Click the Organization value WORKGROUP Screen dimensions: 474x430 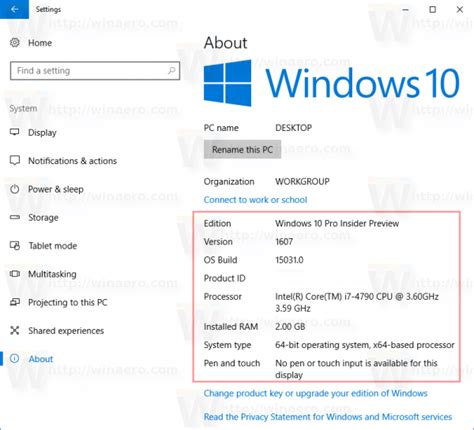pyautogui.click(x=302, y=181)
